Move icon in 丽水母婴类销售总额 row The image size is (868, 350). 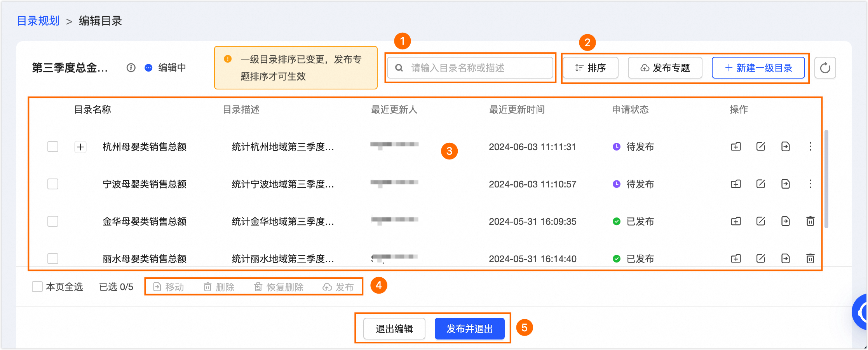786,259
